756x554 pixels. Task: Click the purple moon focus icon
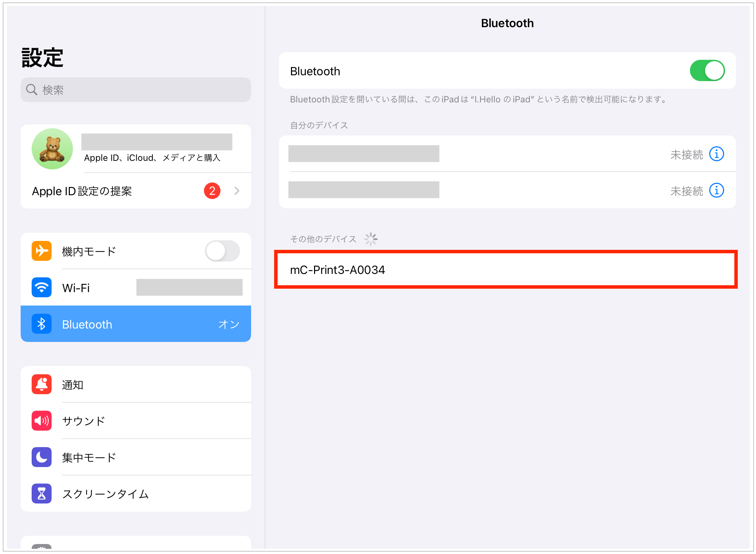42,457
